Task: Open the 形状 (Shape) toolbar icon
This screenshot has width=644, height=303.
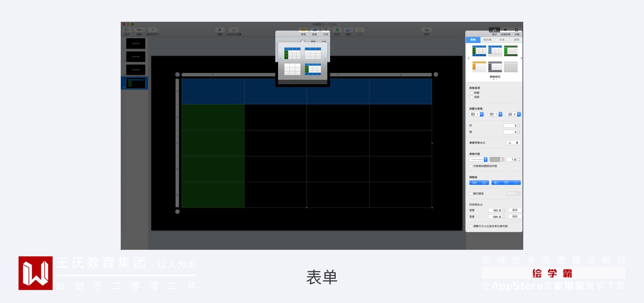Action: tap(337, 30)
